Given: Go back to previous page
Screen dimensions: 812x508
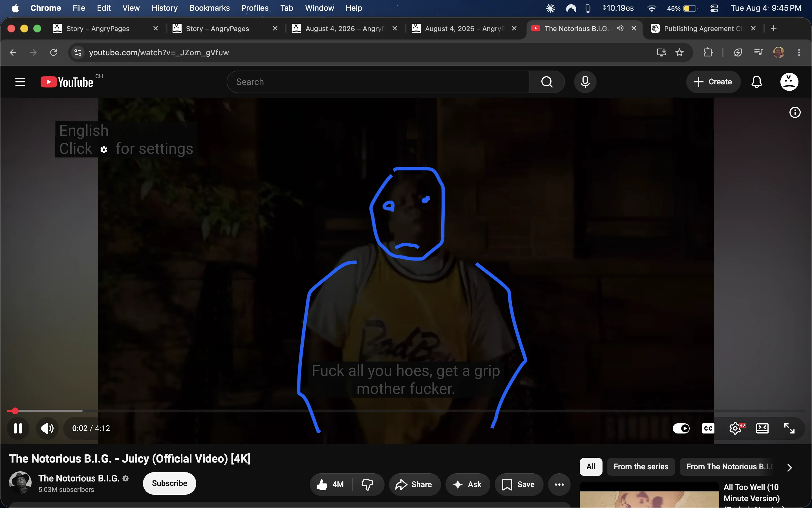Looking at the screenshot, I should (x=13, y=53).
